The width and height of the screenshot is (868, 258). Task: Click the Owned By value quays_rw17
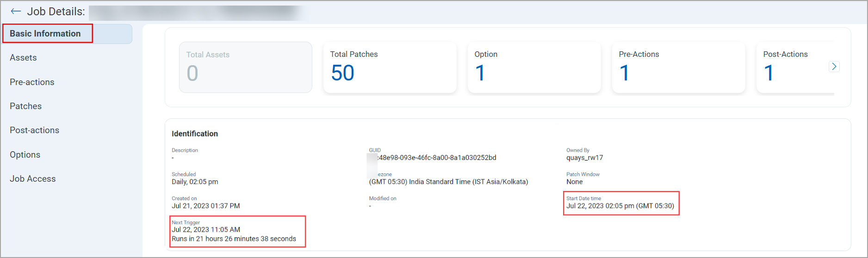(x=584, y=158)
